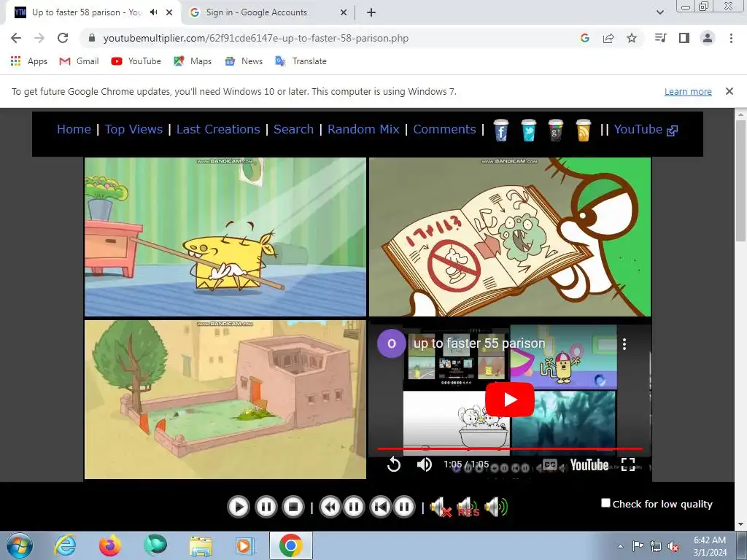Mute the tab via speaker icon

tap(153, 12)
